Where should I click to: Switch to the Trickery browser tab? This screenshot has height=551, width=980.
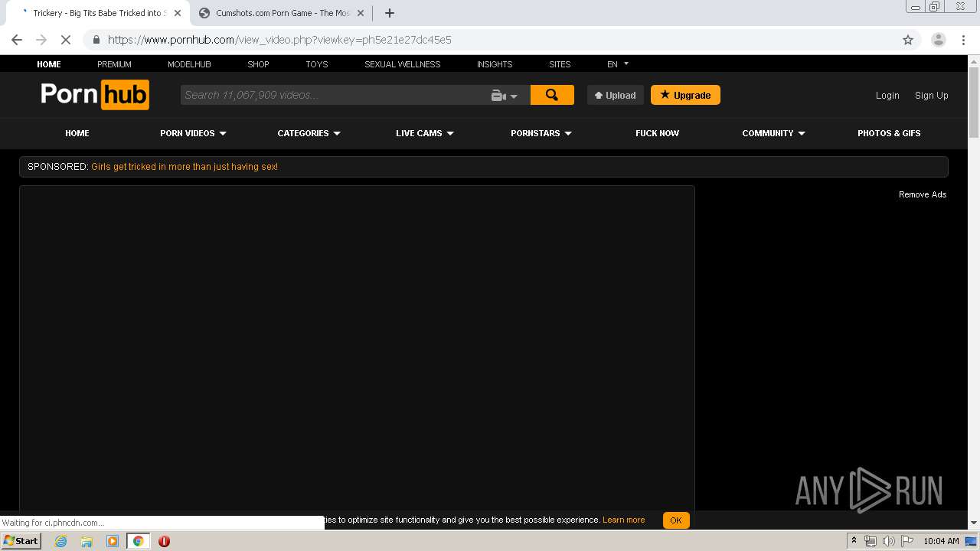pyautogui.click(x=100, y=13)
